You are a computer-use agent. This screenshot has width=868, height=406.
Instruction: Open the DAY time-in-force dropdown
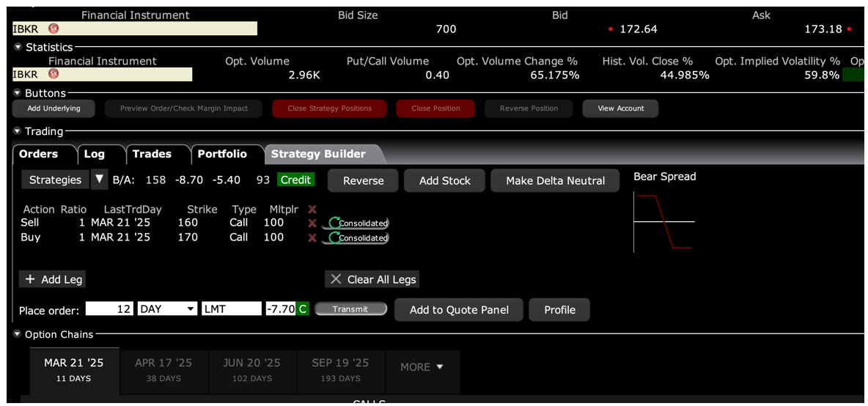point(191,309)
